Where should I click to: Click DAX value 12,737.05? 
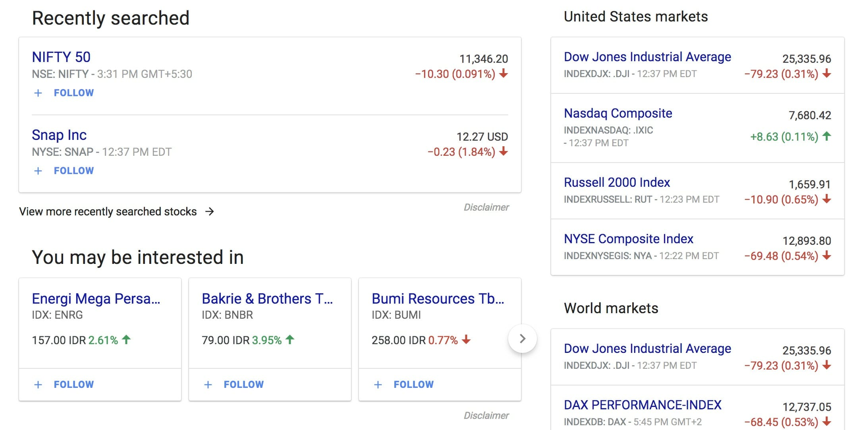point(807,407)
